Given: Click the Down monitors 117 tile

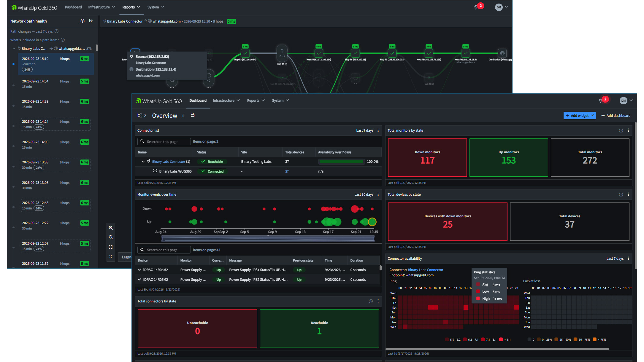Looking at the screenshot, I should click(427, 157).
